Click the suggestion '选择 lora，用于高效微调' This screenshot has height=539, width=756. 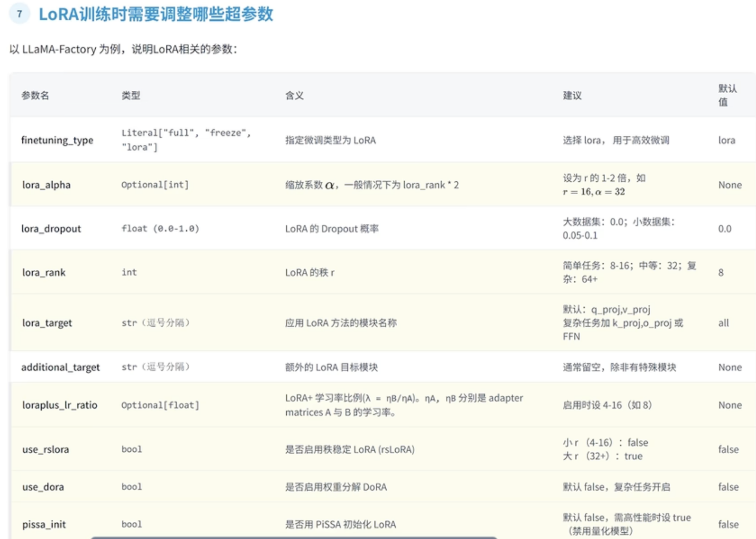click(616, 140)
